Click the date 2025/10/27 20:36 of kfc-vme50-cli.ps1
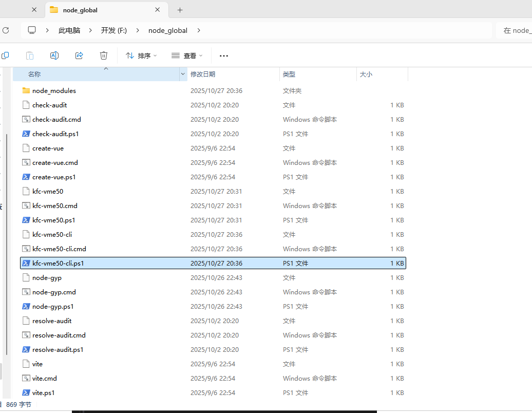532x413 pixels. click(x=217, y=264)
